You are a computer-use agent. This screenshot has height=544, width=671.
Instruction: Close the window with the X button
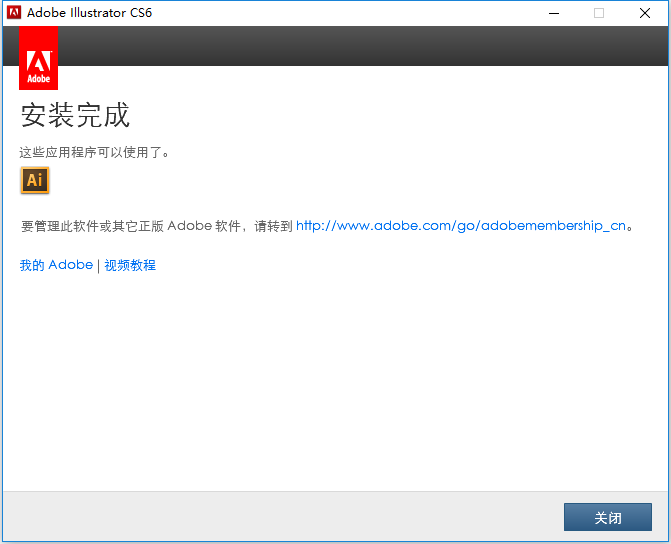(x=645, y=13)
